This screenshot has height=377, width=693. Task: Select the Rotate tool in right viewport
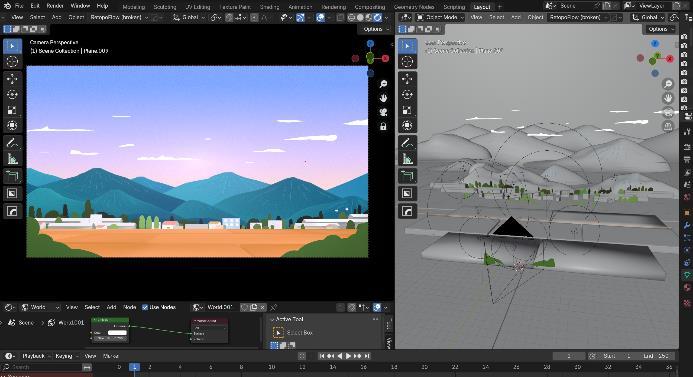point(407,95)
